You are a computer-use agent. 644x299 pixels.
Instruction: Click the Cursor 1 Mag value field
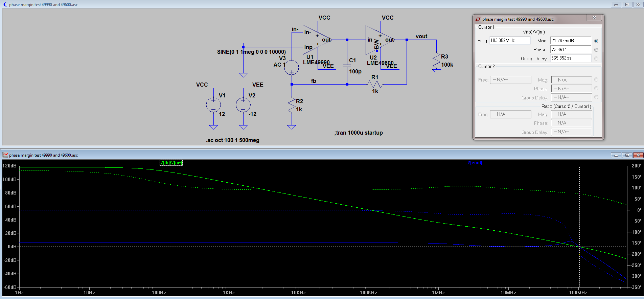point(571,41)
